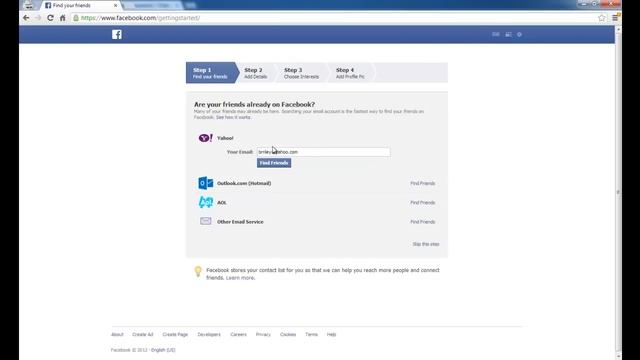Open Privacy footer link
This screenshot has height=360, width=640.
[x=263, y=334]
